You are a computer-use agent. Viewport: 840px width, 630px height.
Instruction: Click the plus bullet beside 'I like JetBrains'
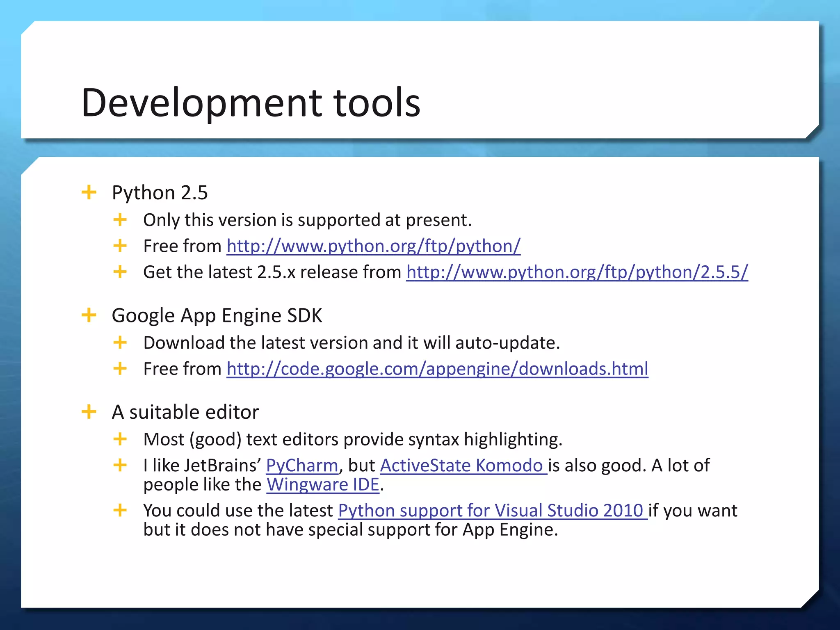coord(120,465)
